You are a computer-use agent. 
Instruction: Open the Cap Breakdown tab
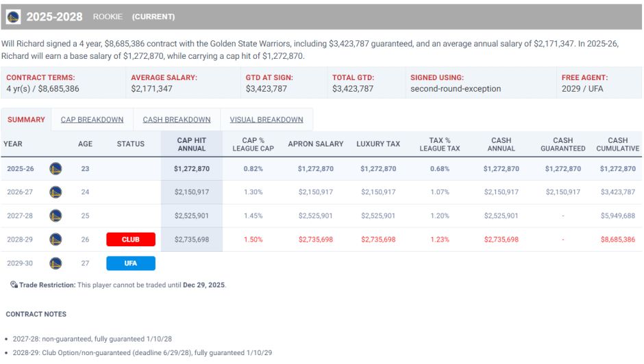[x=92, y=120]
